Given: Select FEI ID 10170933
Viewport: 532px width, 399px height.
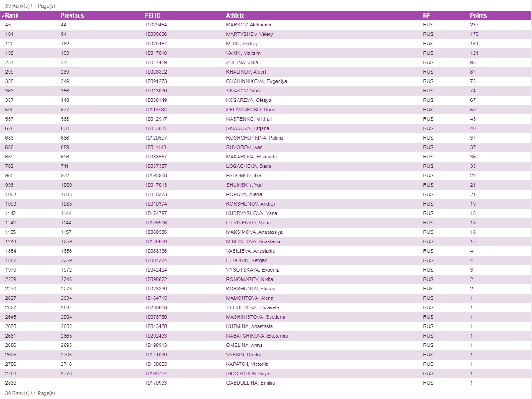Looking at the screenshot, I should (156, 383).
